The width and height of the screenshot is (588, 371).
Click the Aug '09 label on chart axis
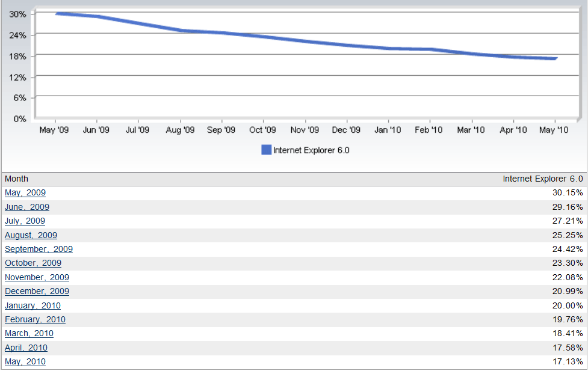180,130
